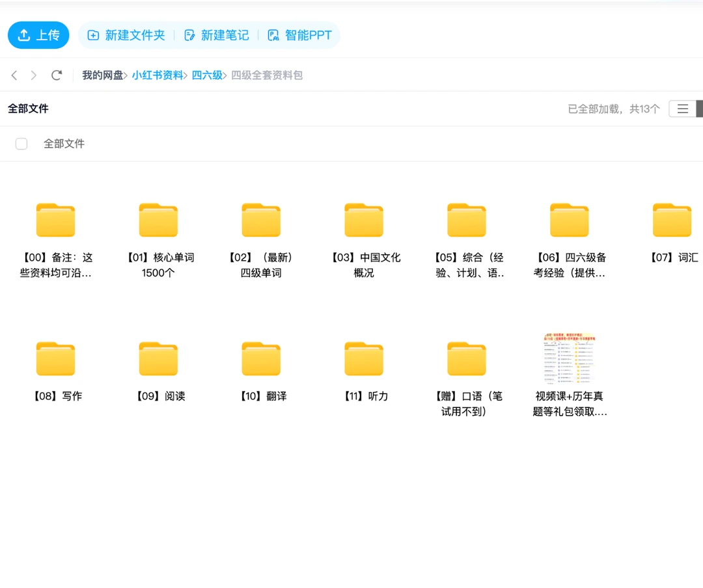Open the 视频课+历年真题 image thumbnail

click(x=570, y=358)
